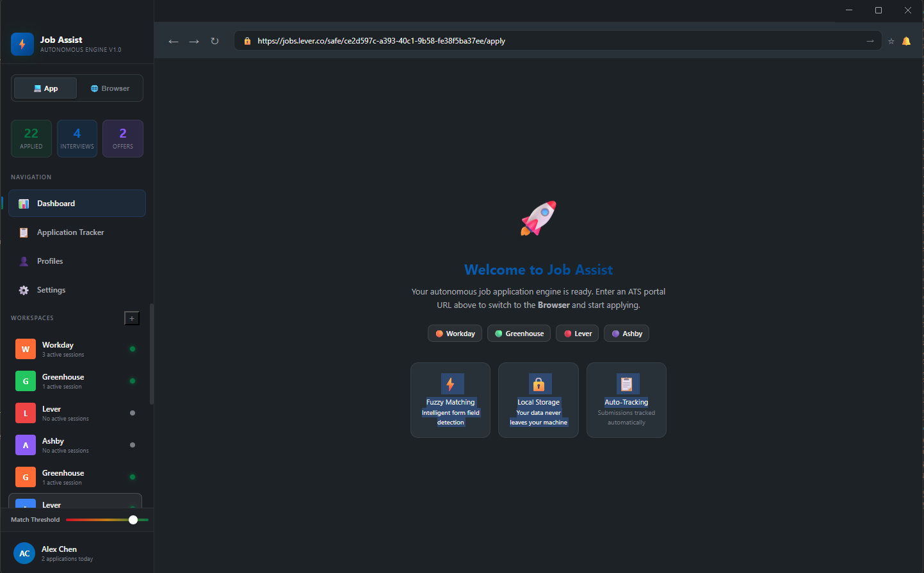Select the Lever workspace with no active sessions
Viewport: 924px width, 573px height.
75,413
